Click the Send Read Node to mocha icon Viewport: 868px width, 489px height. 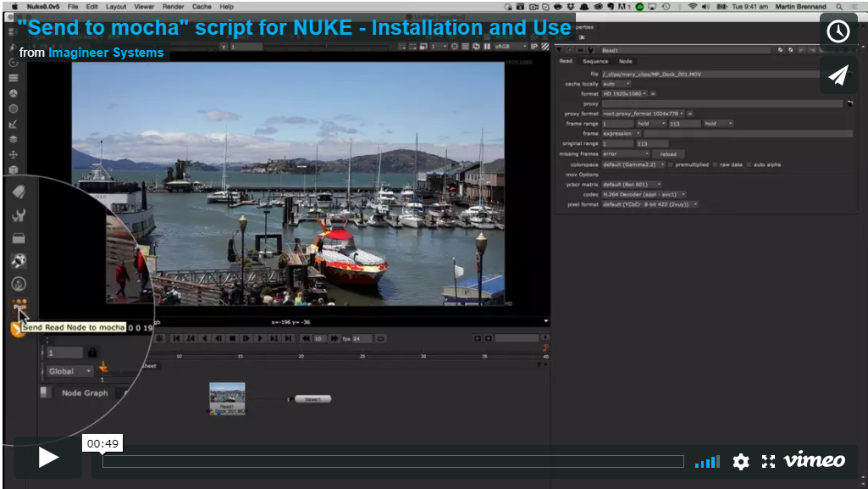[x=19, y=306]
